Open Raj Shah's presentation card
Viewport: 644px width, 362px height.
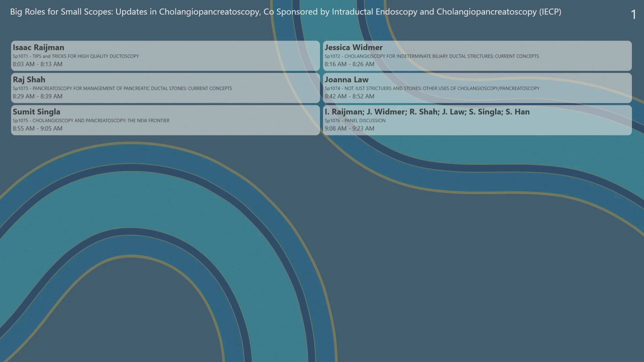(165, 88)
